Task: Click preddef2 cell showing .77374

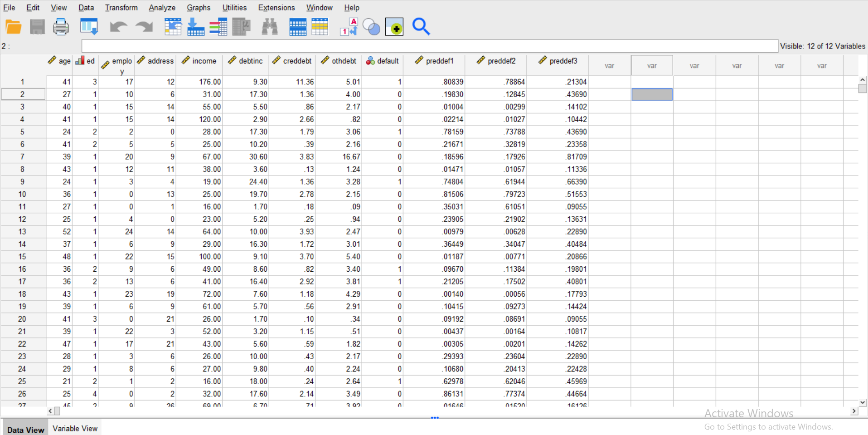Action: tap(496, 394)
